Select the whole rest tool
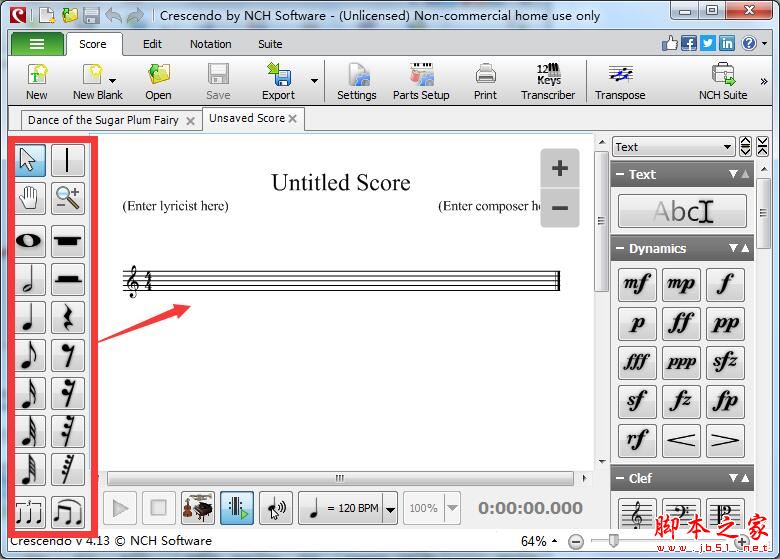Image resolution: width=780 pixels, height=559 pixels. tap(68, 241)
